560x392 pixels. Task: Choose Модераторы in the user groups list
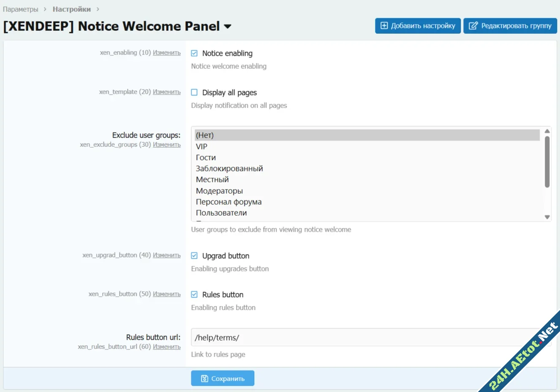(219, 191)
